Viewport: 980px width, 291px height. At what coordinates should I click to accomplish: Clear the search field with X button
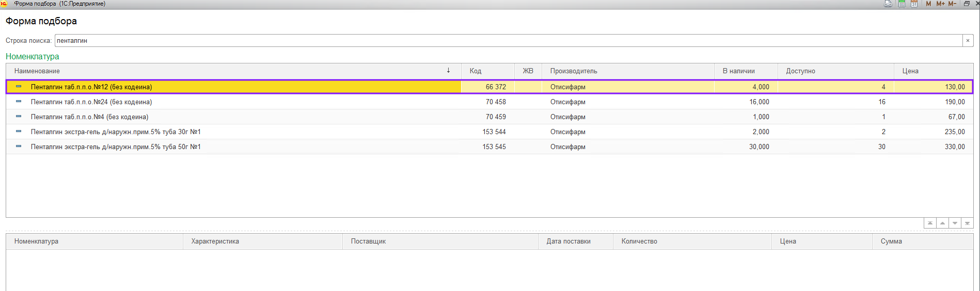968,41
